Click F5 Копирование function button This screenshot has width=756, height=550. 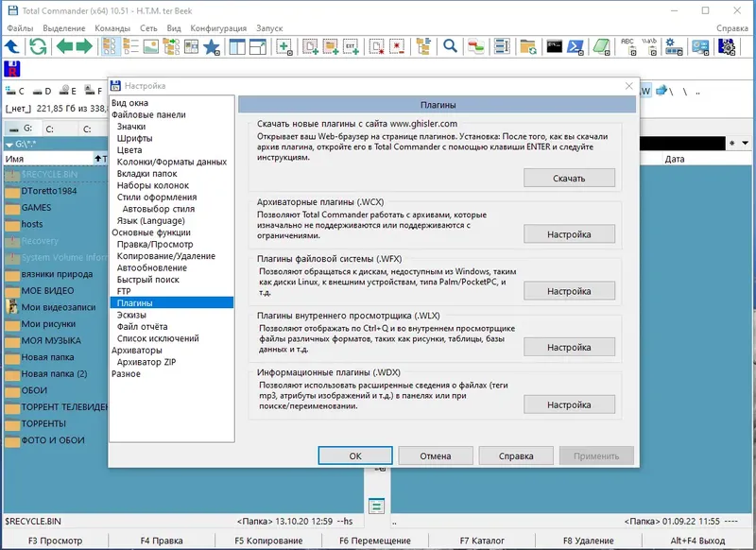pyautogui.click(x=268, y=541)
